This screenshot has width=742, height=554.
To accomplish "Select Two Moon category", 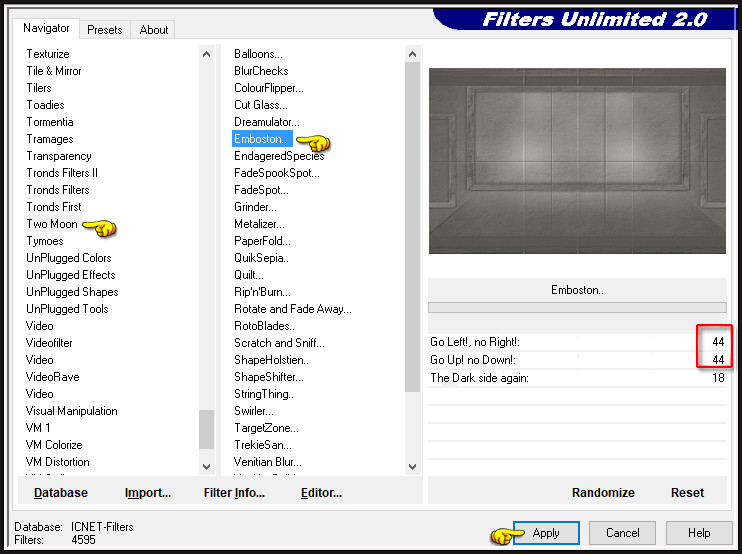I will [x=52, y=224].
